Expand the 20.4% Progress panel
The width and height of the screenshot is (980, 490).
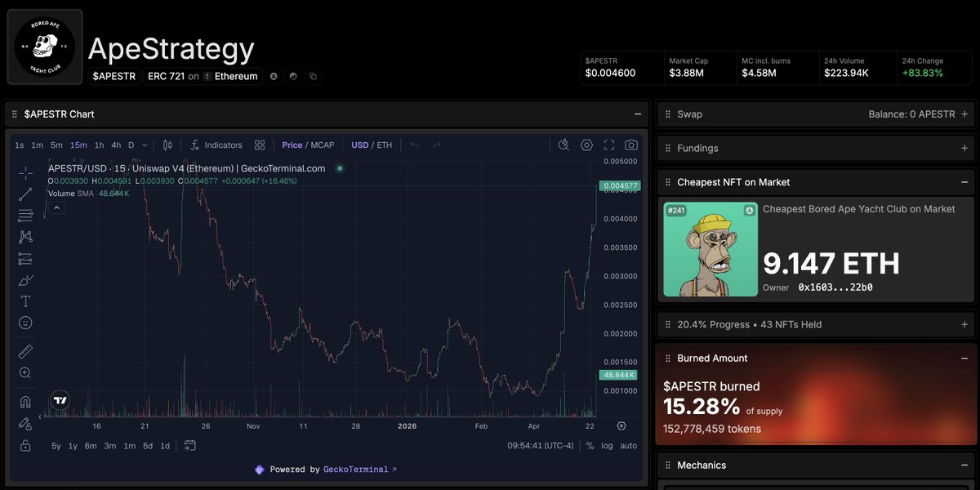964,324
